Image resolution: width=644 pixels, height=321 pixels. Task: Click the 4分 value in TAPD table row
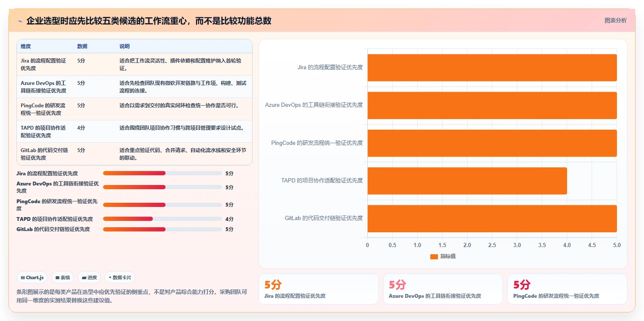81,128
